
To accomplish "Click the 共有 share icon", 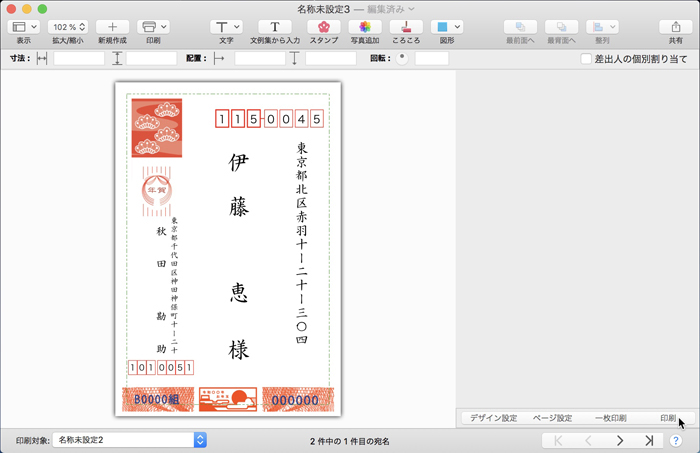I will tap(676, 27).
